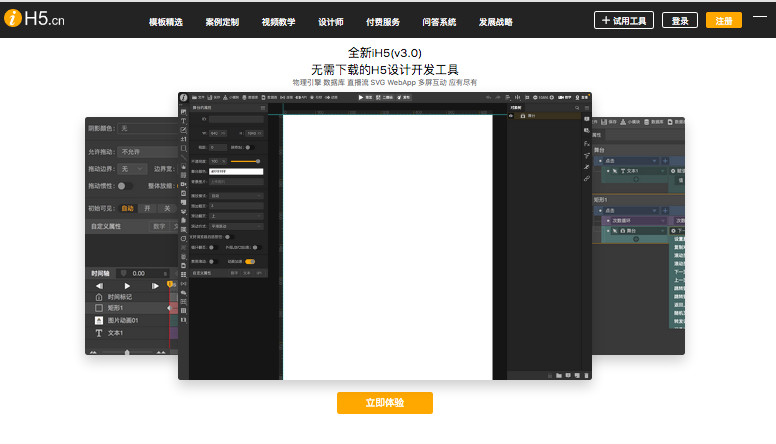This screenshot has width=776, height=444.
Task: Click the timeline play button
Action: 127,286
